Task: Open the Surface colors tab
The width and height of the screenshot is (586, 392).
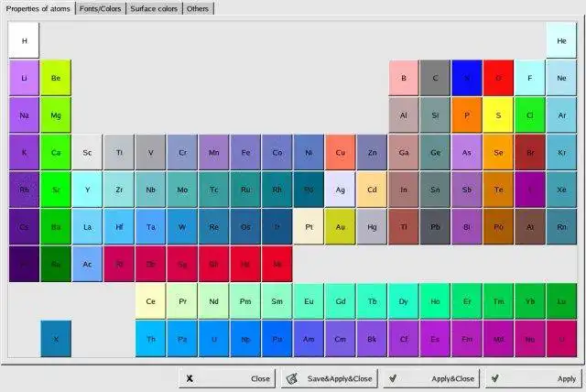Action: click(154, 8)
